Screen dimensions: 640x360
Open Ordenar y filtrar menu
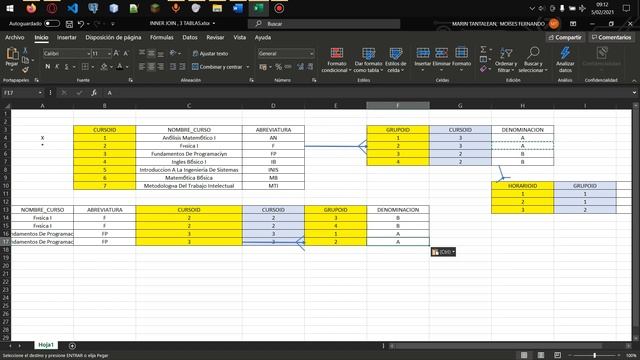click(x=506, y=60)
